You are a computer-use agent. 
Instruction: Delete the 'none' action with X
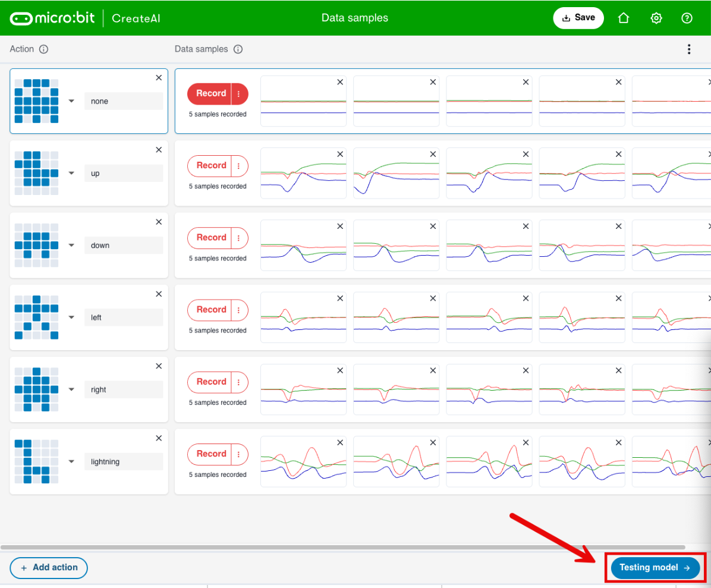[x=159, y=78]
